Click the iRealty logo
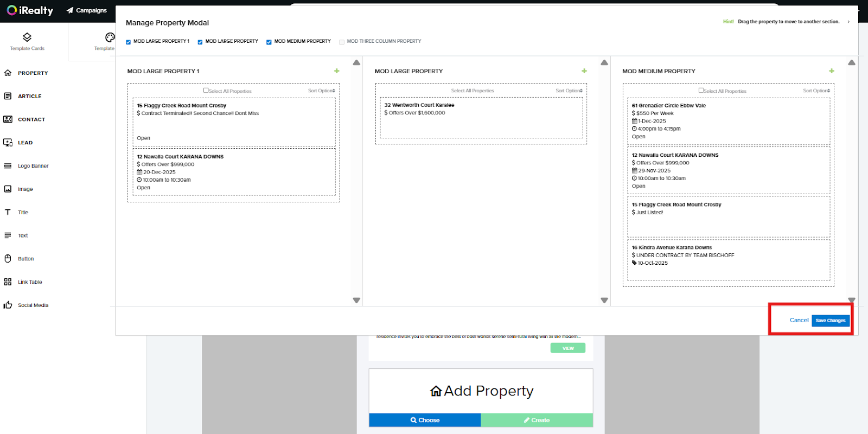Viewport: 868px width, 434px height. point(30,10)
